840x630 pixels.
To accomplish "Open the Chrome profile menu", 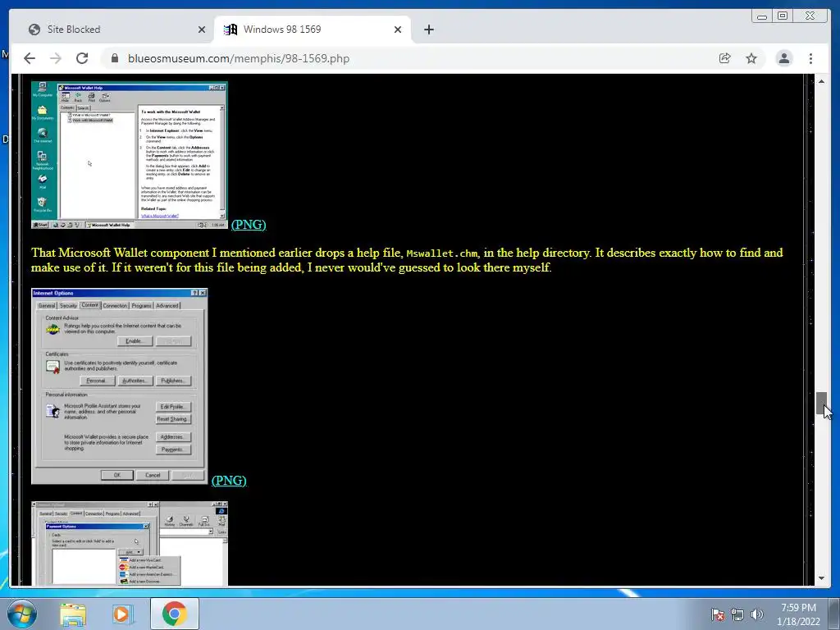I will [x=783, y=58].
